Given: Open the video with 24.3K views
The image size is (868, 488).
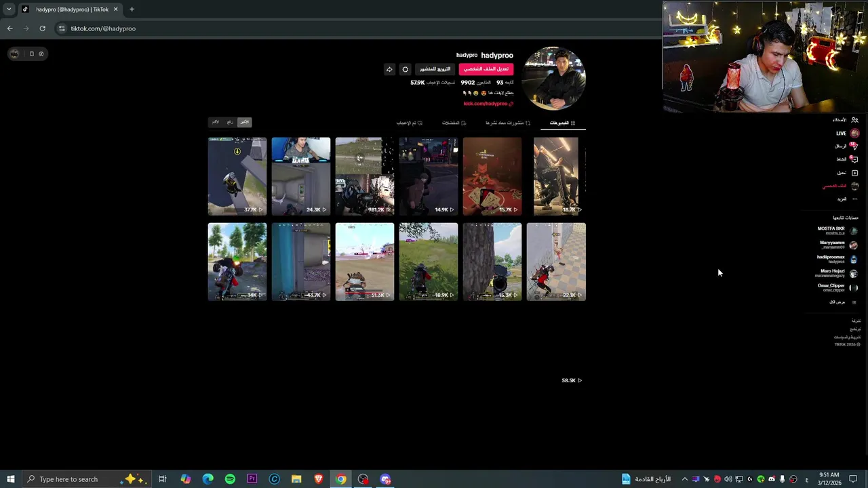Looking at the screenshot, I should [x=301, y=176].
